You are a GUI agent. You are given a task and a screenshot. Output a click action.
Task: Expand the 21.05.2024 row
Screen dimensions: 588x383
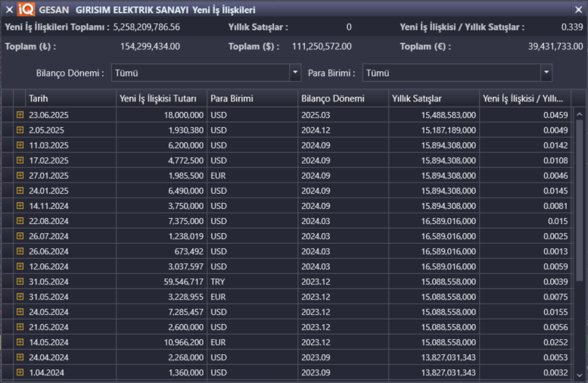tap(20, 327)
